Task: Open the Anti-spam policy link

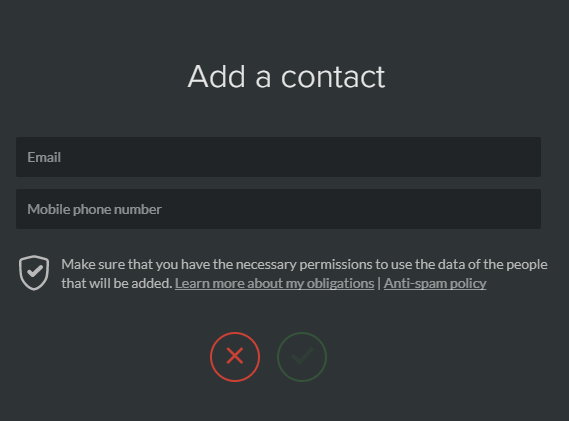Action: coord(435,283)
